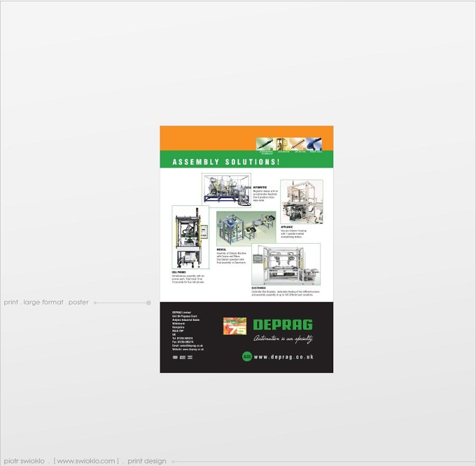This screenshot has height=466, width=476.
Task: Click the 75 anniversary badge
Action: tap(234, 326)
